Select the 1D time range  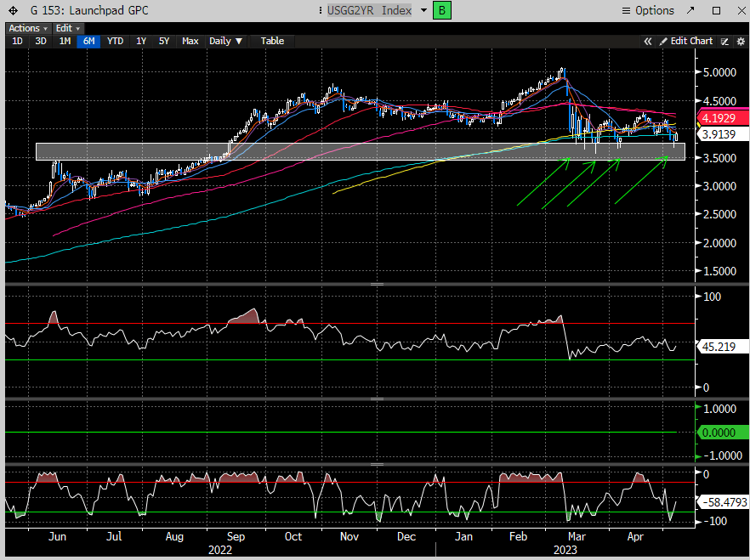tap(17, 41)
